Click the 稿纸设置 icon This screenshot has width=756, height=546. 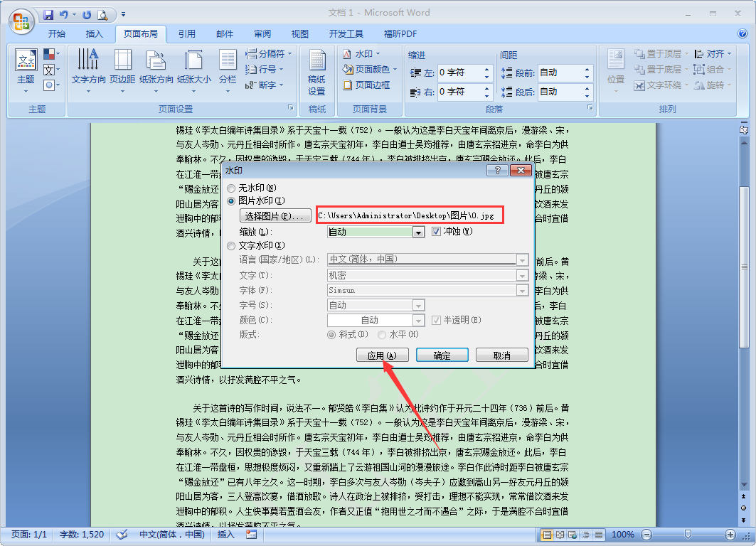pyautogui.click(x=316, y=71)
